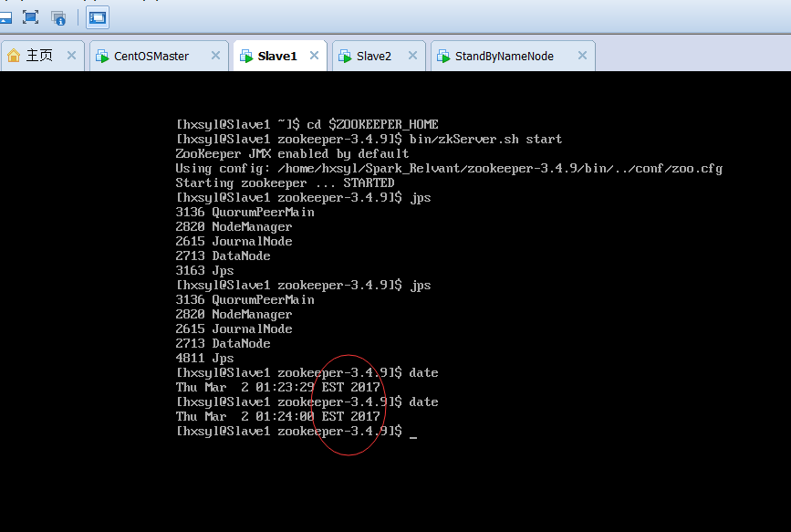Click 'ZooKeeper JMX enabled by default' line
791x532 pixels.
292,153
